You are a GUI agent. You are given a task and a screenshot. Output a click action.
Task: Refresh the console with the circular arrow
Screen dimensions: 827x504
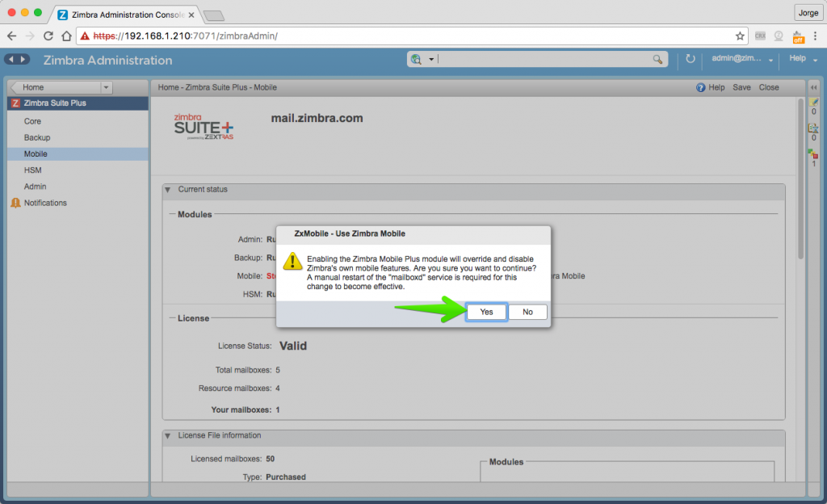(690, 58)
